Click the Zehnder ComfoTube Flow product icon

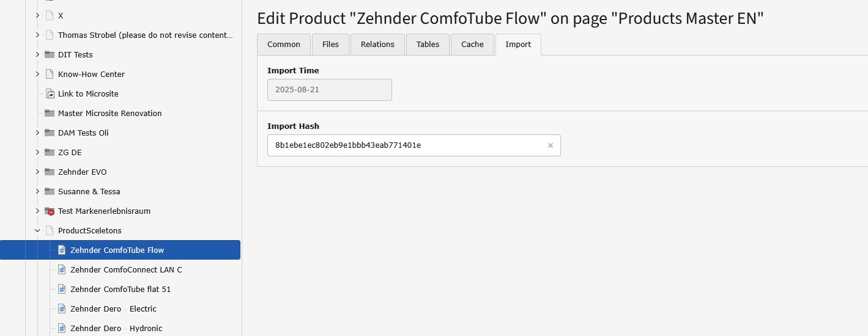tap(62, 250)
